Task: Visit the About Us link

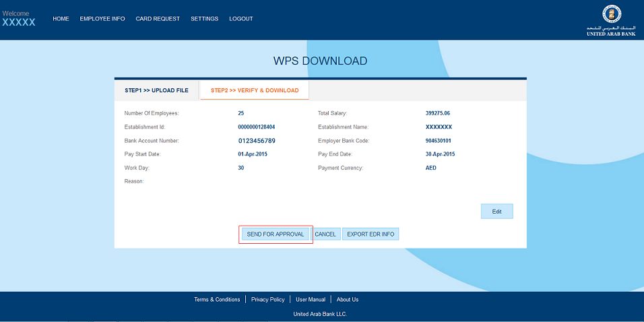Action: (x=348, y=300)
